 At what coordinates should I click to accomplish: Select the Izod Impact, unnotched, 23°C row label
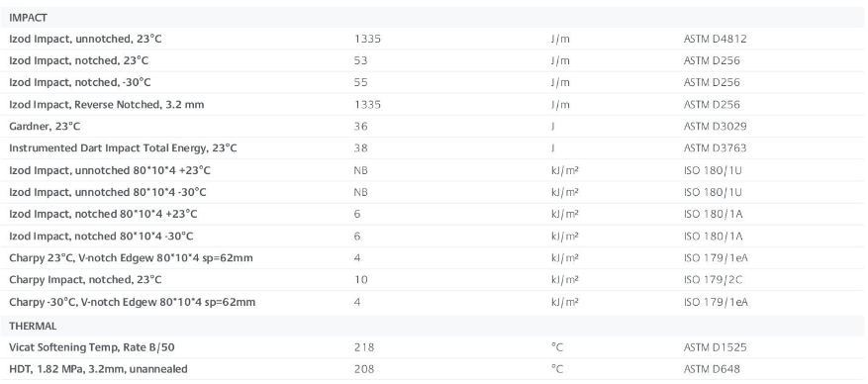[85, 40]
